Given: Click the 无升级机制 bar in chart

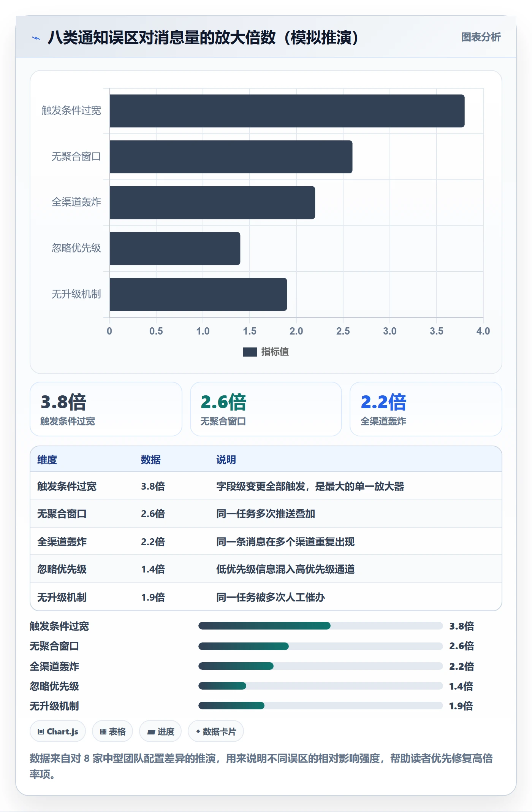Looking at the screenshot, I should click(x=198, y=294).
